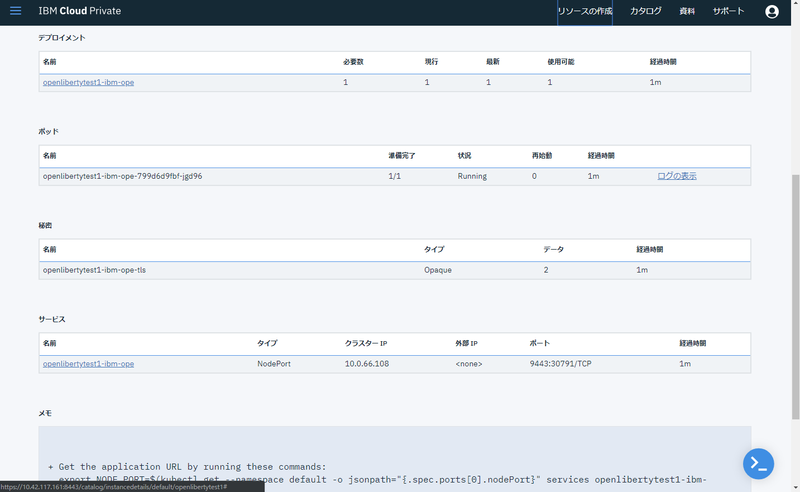This screenshot has height=492, width=800.
Task: Click cluster IP 10.0.66.108
Action: 367,364
